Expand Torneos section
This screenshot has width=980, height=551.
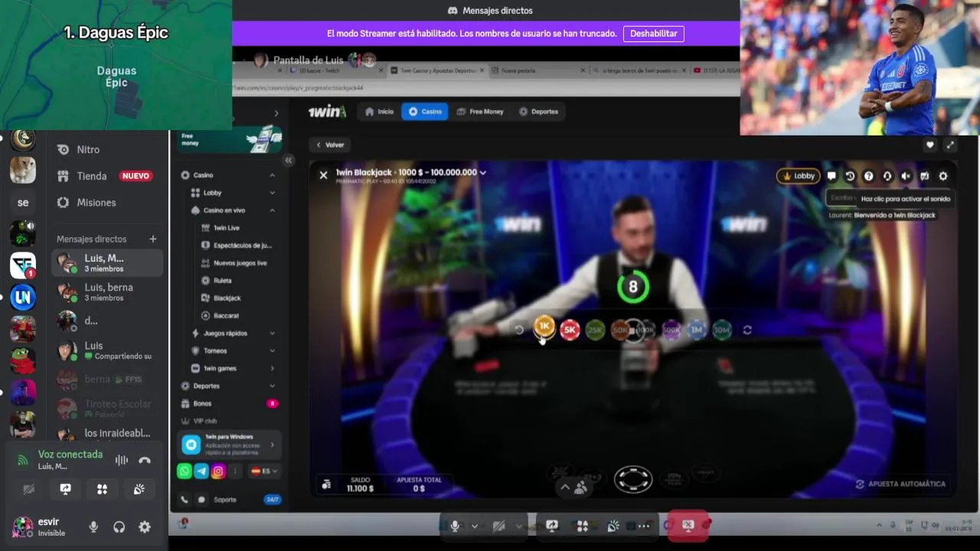point(272,351)
